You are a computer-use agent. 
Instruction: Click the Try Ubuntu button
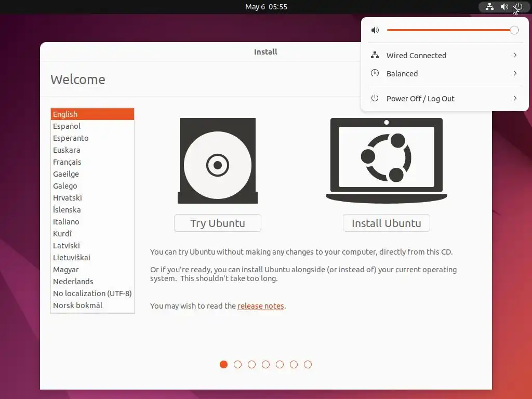(x=218, y=223)
